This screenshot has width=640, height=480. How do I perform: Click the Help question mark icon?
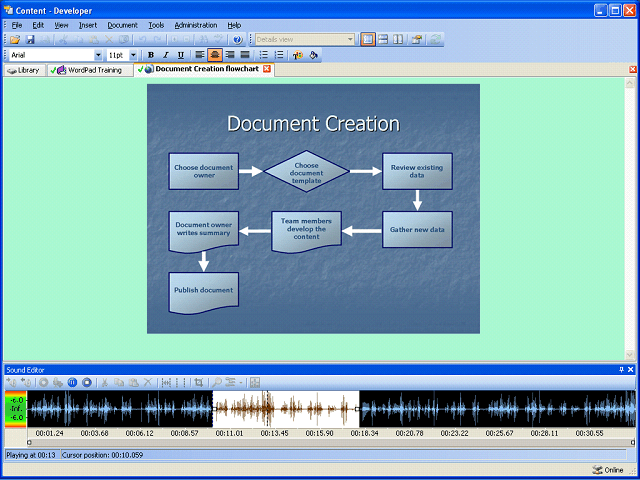(236, 39)
